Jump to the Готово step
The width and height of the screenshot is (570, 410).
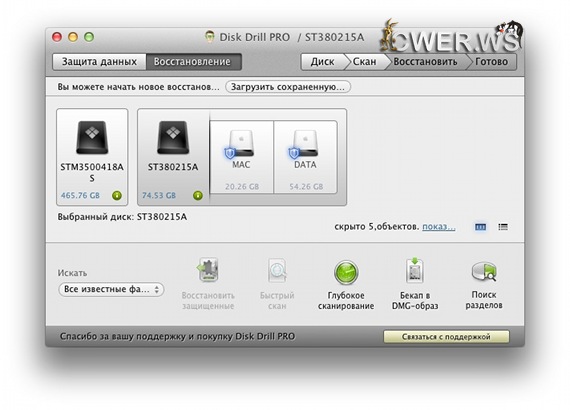coord(491,62)
